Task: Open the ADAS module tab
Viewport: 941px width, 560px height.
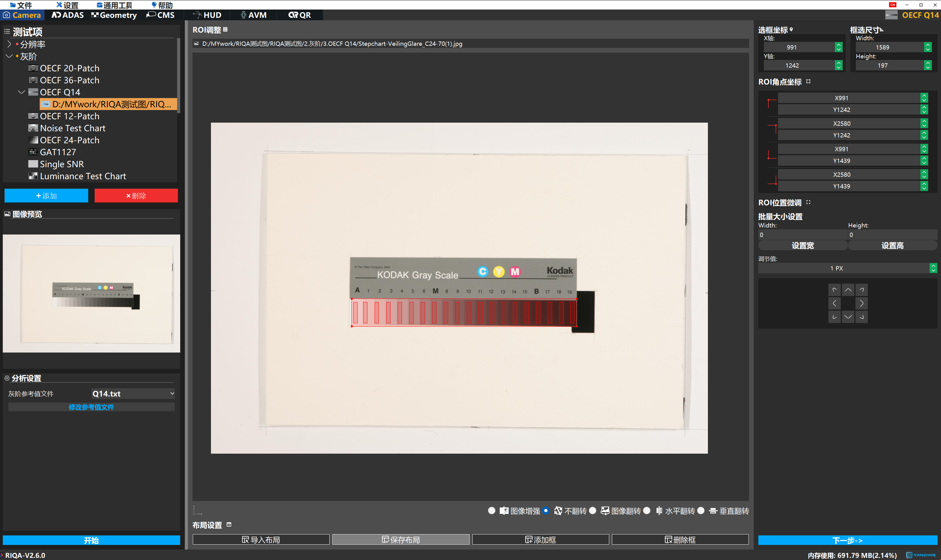Action: click(x=68, y=15)
